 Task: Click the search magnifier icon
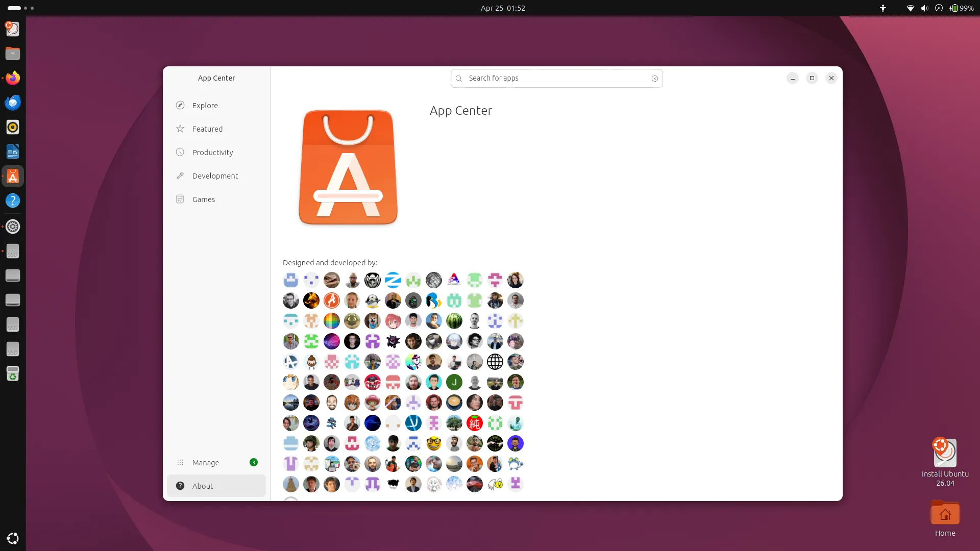[458, 78]
